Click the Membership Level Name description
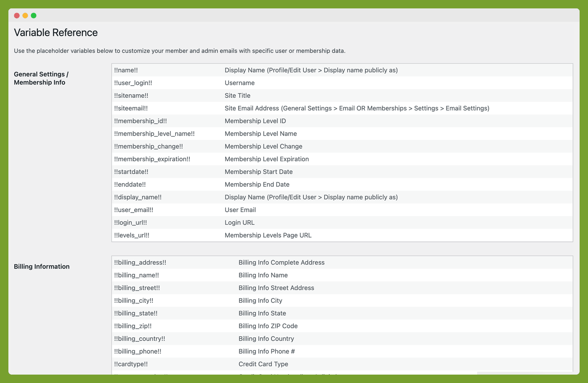 pos(261,134)
